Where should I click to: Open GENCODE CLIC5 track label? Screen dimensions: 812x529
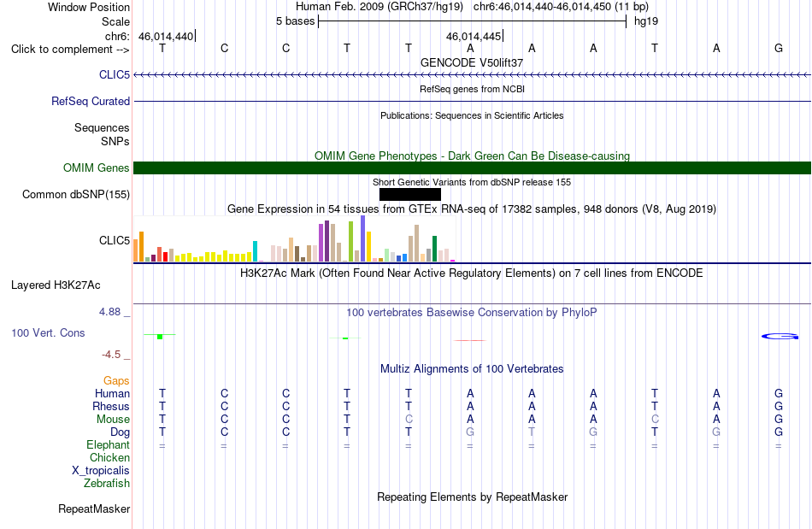115,74
